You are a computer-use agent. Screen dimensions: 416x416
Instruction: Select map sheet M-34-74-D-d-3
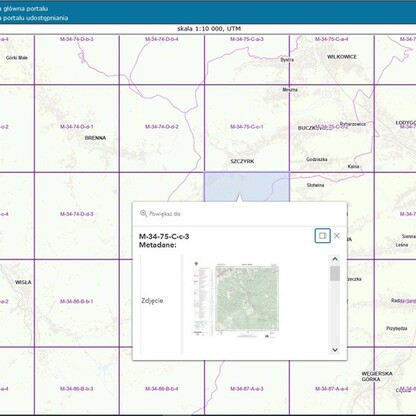click(77, 214)
